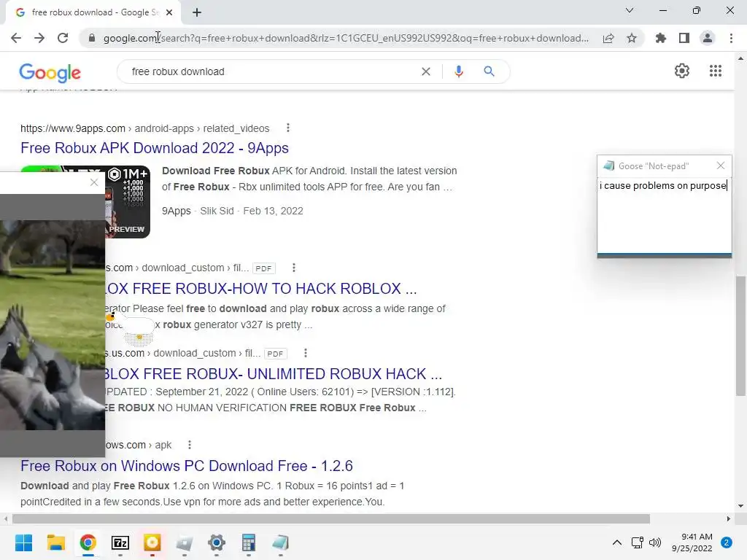The width and height of the screenshot is (747, 560).
Task: Bookmark this tab with the star
Action: pos(632,38)
